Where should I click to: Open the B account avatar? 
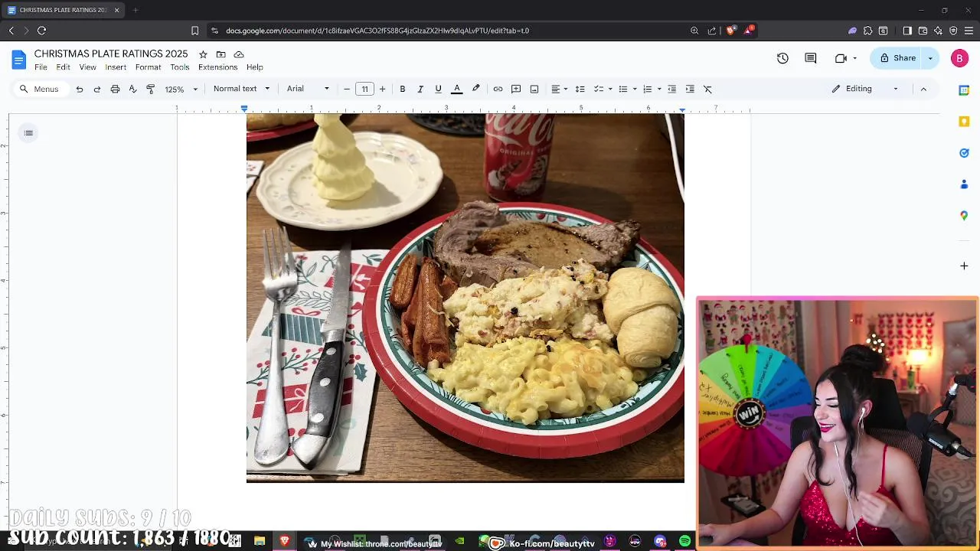click(x=959, y=58)
